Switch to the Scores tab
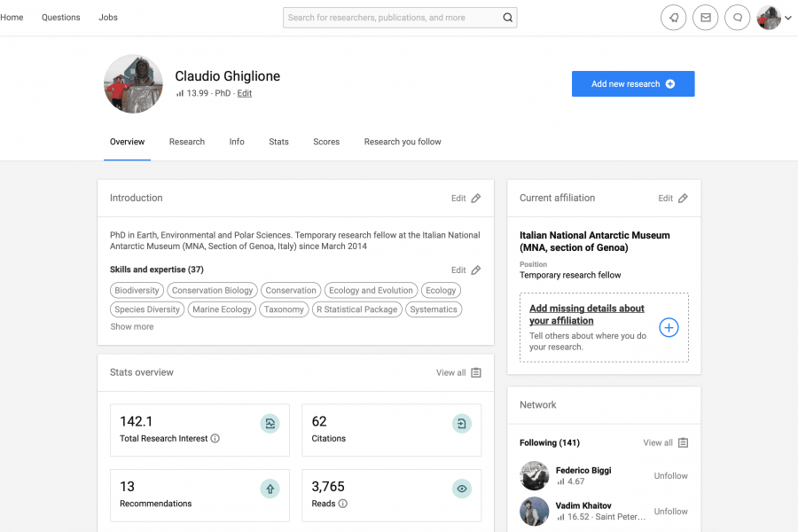Image resolution: width=798 pixels, height=532 pixels. [326, 142]
